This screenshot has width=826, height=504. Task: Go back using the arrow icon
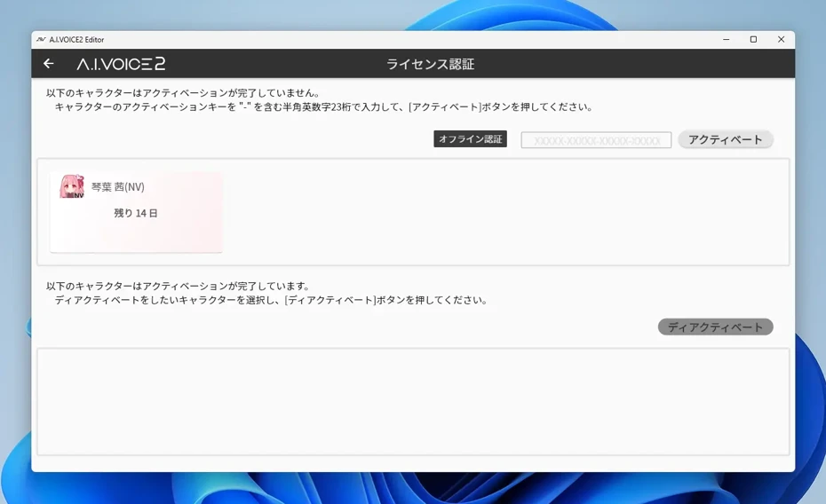49,64
